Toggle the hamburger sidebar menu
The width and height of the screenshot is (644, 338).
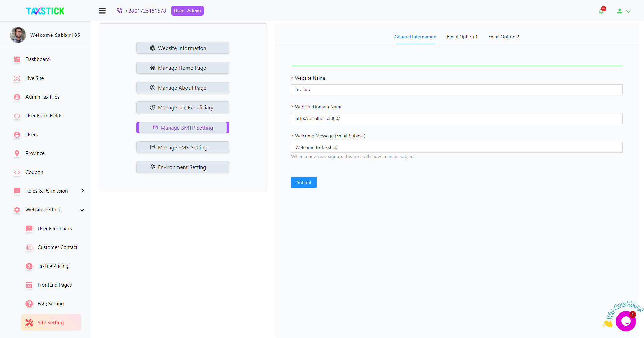tap(102, 11)
